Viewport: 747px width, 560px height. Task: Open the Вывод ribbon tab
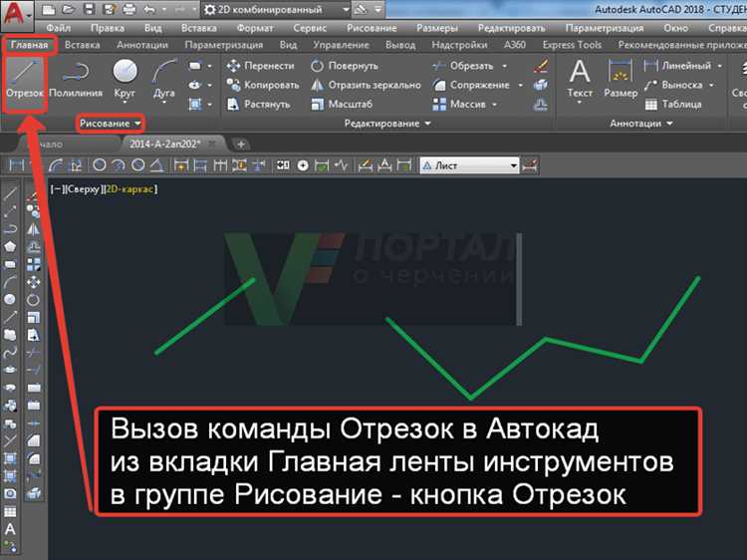click(400, 45)
